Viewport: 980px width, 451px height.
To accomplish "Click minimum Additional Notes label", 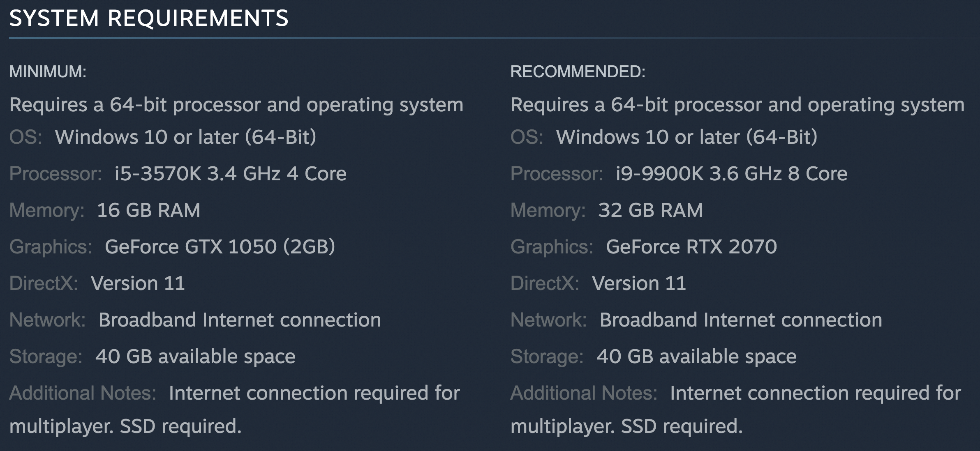I will 83,393.
